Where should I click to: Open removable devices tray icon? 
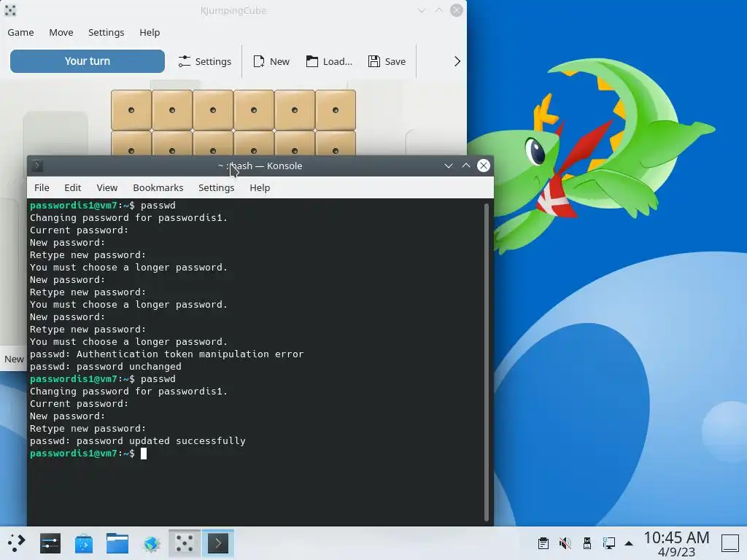tap(587, 543)
